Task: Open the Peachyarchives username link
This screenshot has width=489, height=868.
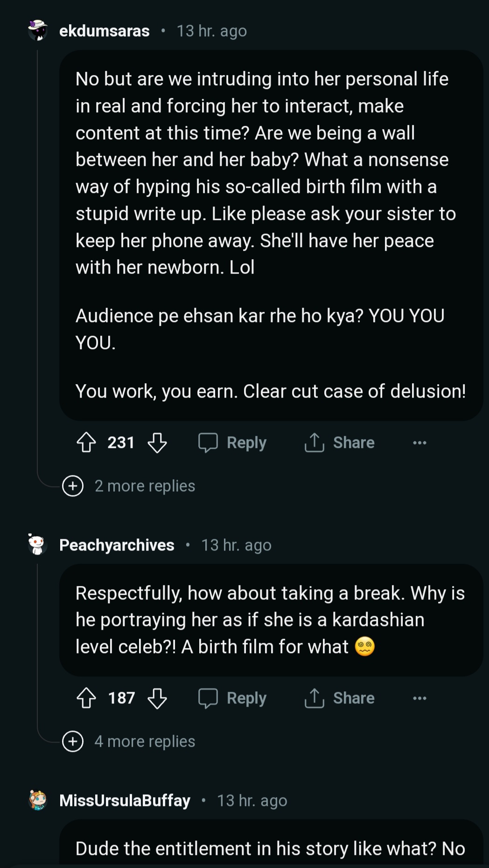Action: point(117,545)
